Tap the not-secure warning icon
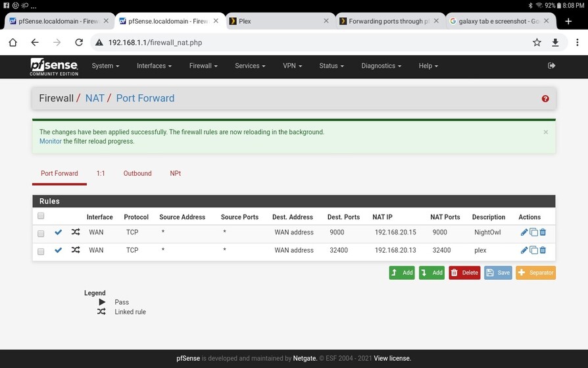 click(99, 42)
